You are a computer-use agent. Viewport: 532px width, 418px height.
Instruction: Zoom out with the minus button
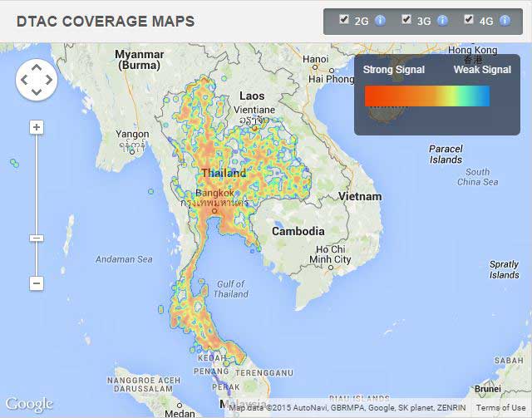37,283
